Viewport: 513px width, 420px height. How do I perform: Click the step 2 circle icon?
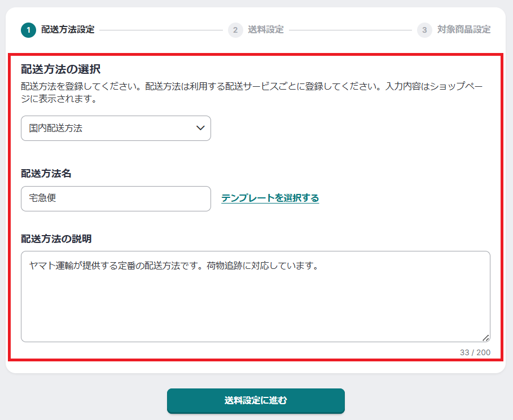235,30
